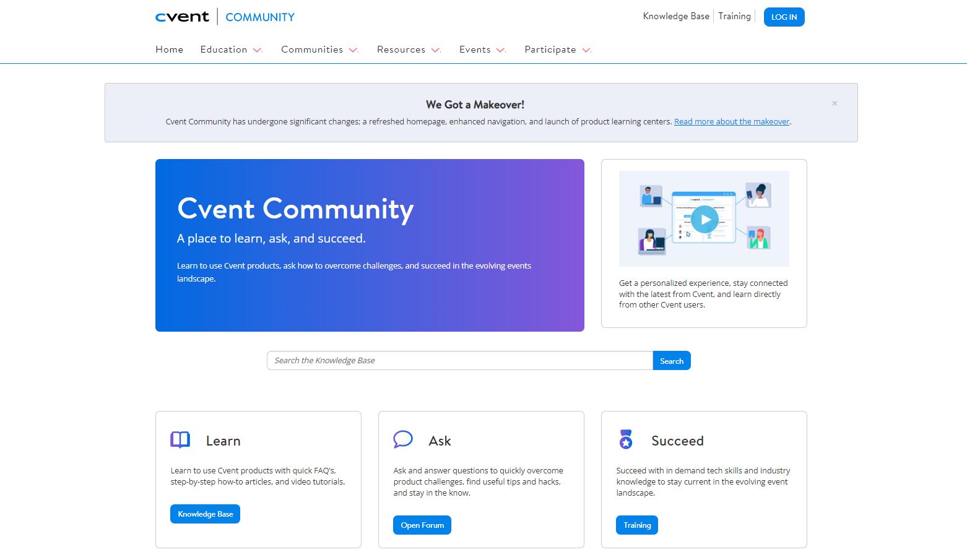Play the community intro video

[x=704, y=219]
